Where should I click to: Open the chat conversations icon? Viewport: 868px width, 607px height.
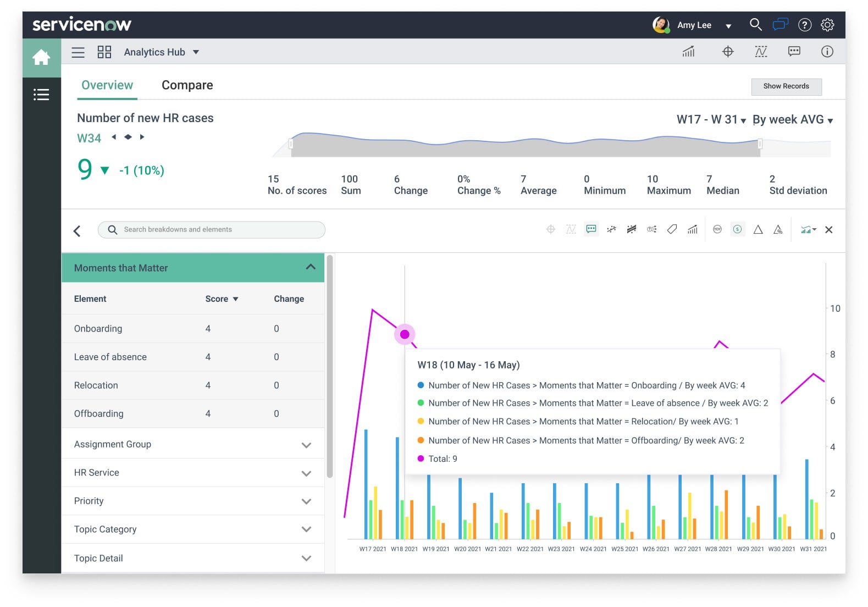point(780,25)
